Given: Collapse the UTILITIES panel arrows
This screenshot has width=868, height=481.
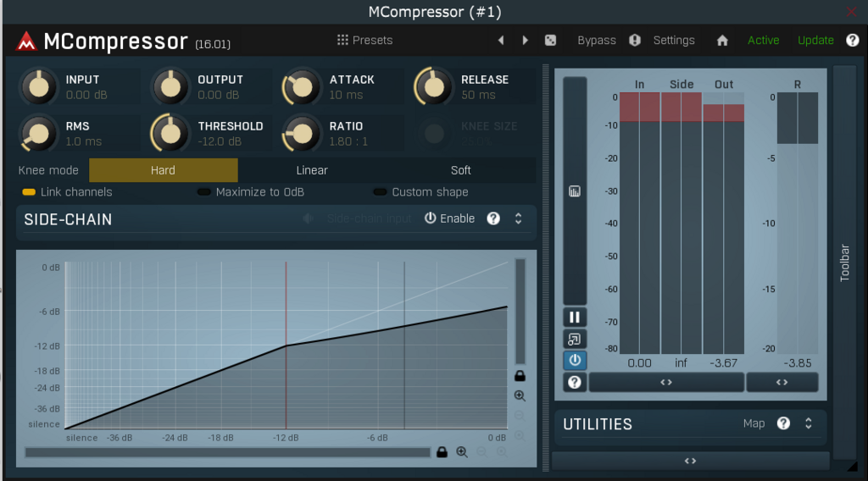Looking at the screenshot, I should (x=808, y=423).
